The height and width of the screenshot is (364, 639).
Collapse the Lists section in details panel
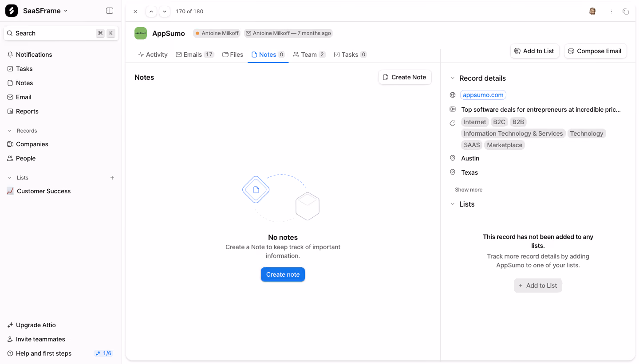453,204
